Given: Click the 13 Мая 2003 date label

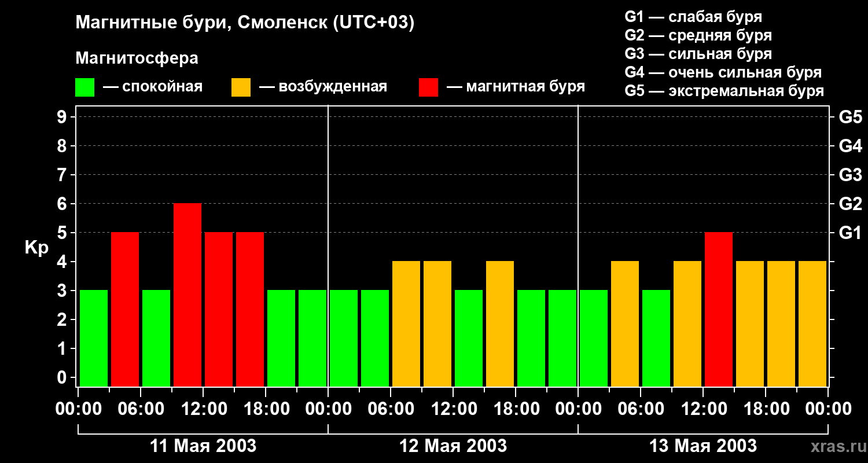Looking at the screenshot, I should coord(703,446).
